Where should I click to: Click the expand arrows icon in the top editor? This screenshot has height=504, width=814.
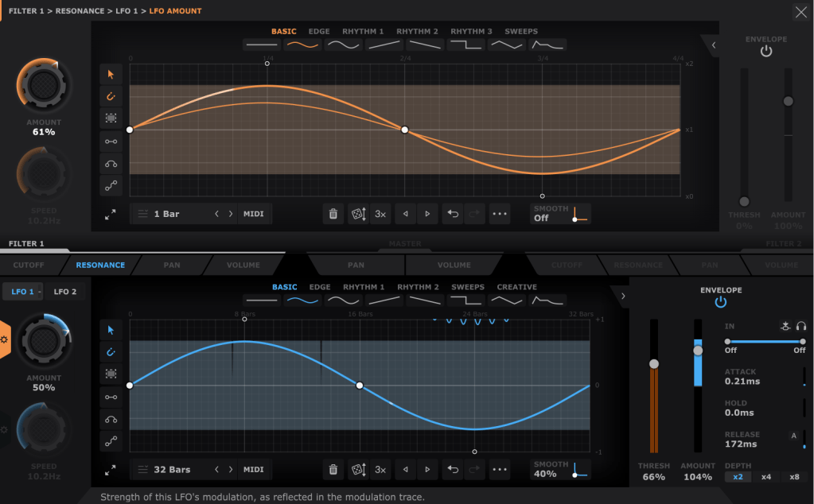(x=111, y=215)
